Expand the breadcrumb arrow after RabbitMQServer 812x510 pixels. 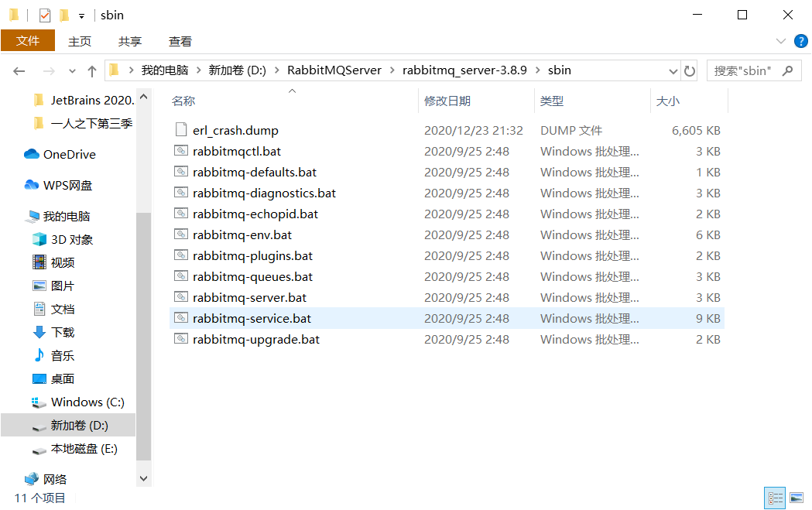[392, 70]
